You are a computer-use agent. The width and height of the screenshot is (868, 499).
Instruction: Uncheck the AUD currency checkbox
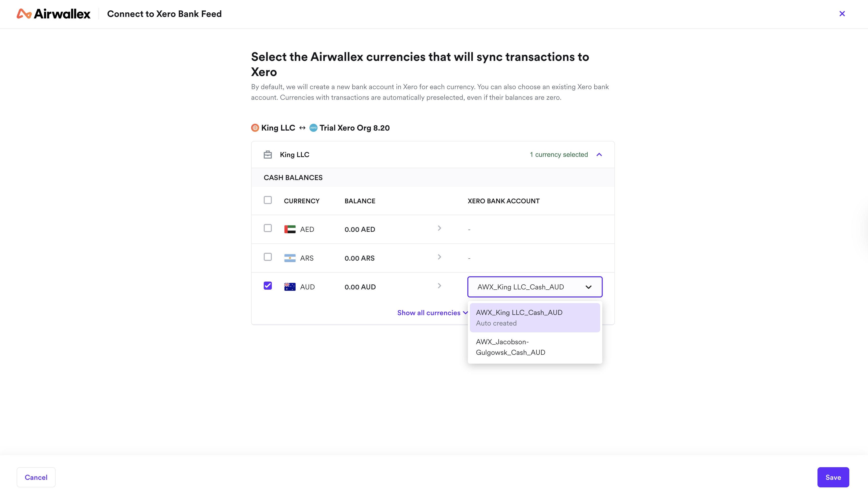268,286
